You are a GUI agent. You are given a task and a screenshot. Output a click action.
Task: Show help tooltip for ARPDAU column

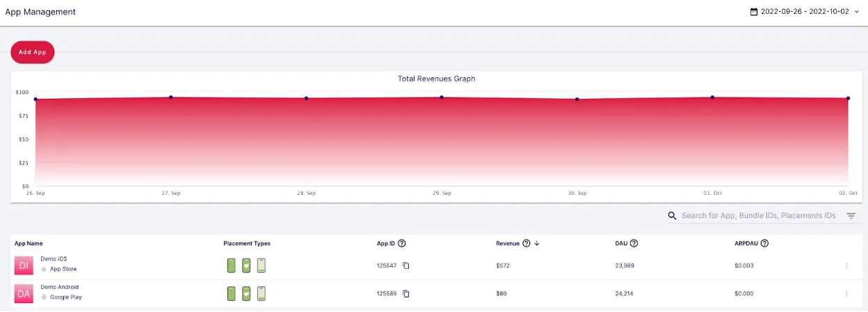[x=764, y=244]
